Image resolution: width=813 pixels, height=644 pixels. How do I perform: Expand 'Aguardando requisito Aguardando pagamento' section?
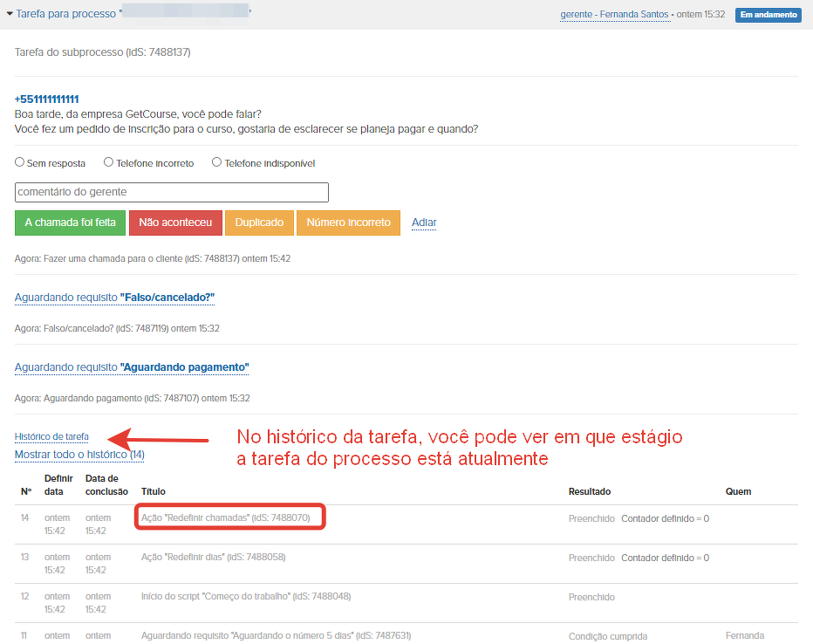(x=132, y=367)
